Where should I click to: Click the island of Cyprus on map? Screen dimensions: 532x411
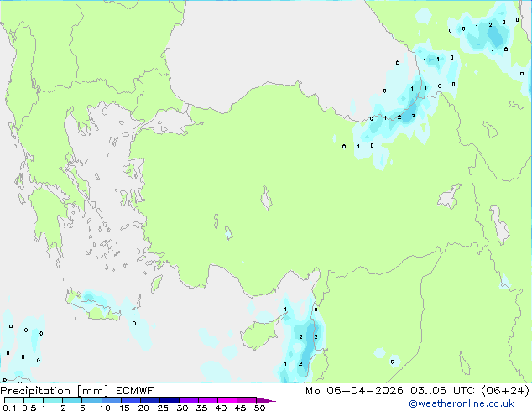259,334
